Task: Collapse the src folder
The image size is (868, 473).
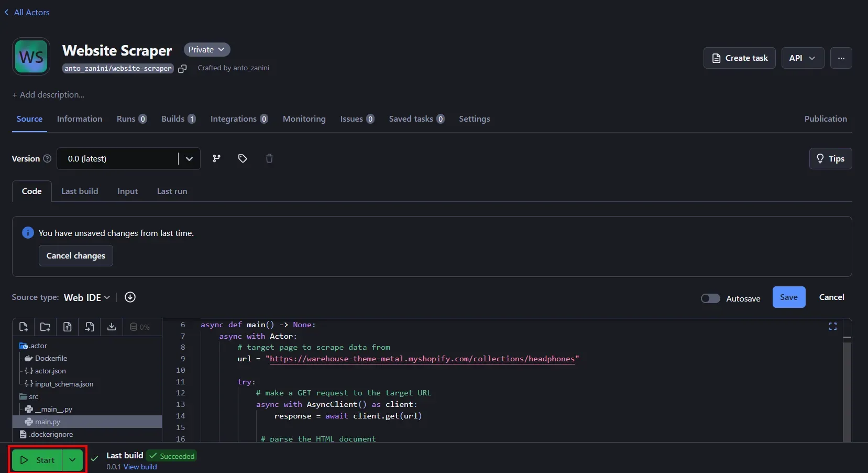Action: pos(29,396)
